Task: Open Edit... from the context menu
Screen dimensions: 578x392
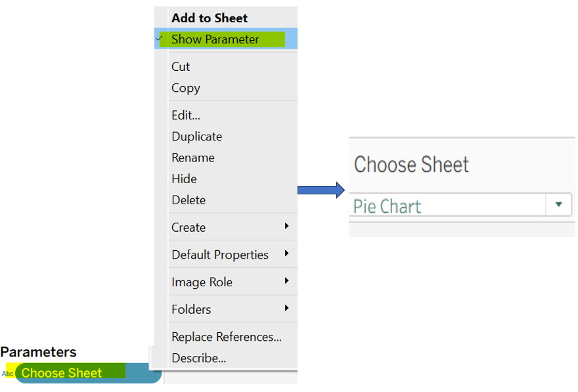Action: click(x=186, y=116)
